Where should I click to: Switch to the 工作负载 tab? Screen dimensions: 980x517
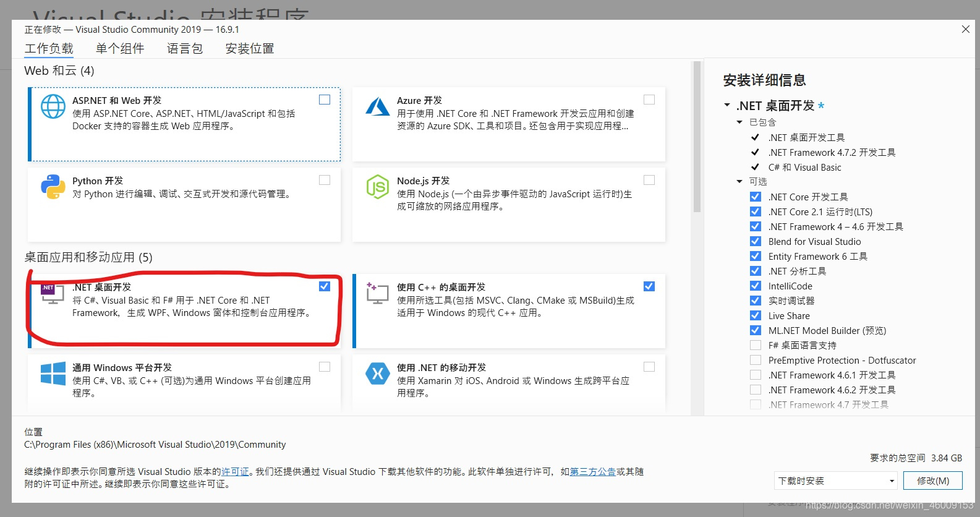[49, 48]
